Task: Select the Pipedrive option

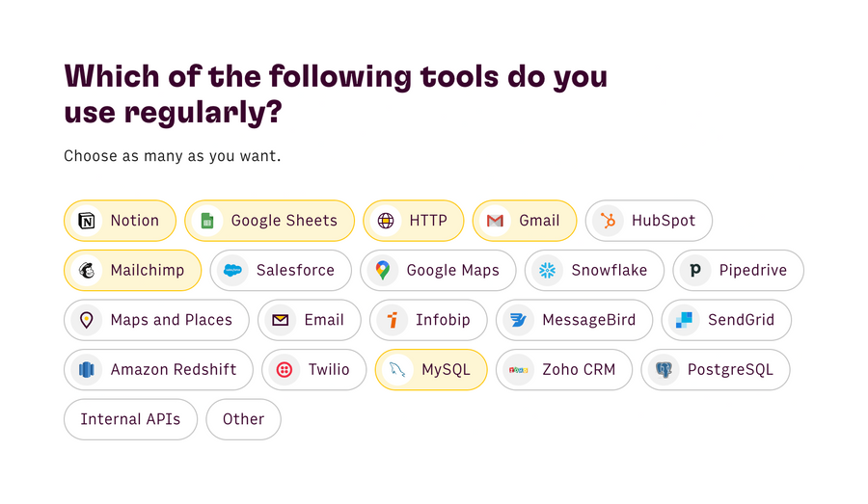Action: (738, 271)
